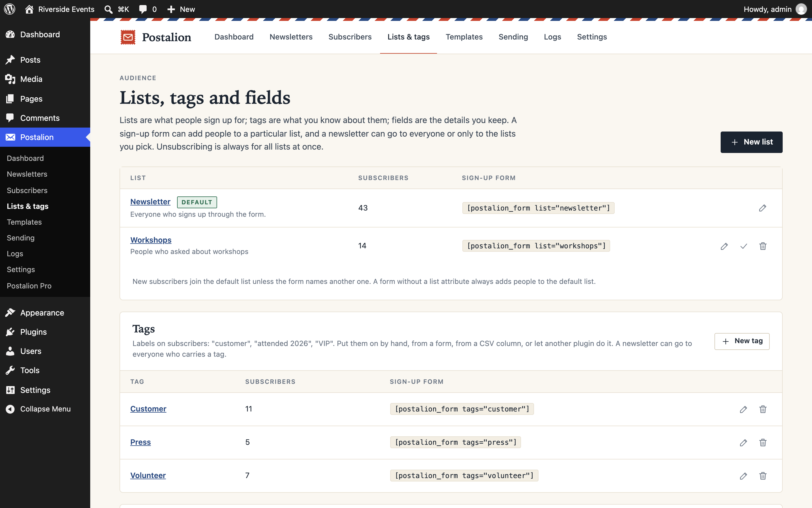
Task: Click the New item in admin bar
Action: (x=181, y=9)
